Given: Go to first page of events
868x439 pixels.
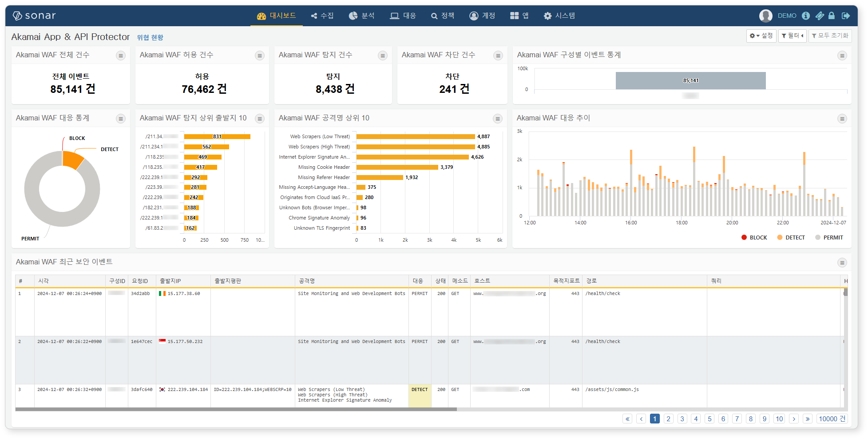Looking at the screenshot, I should pyautogui.click(x=627, y=419).
